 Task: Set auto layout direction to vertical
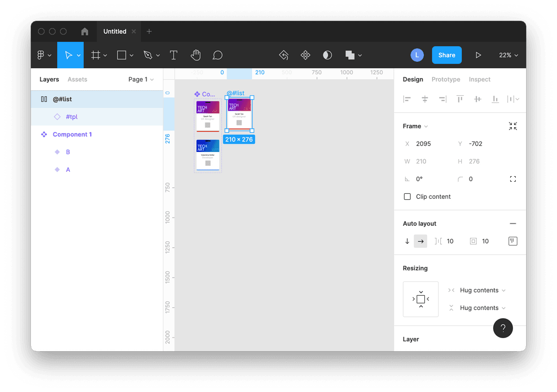coord(407,241)
